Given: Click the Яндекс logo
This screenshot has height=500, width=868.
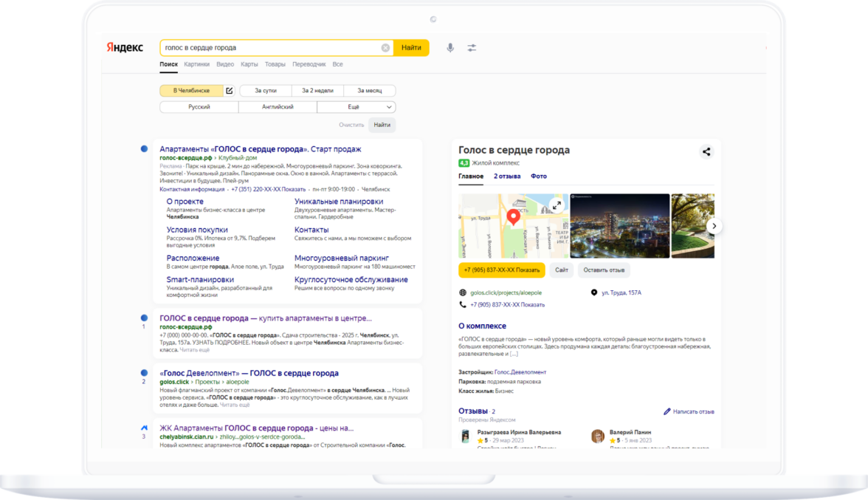Looking at the screenshot, I should point(125,47).
